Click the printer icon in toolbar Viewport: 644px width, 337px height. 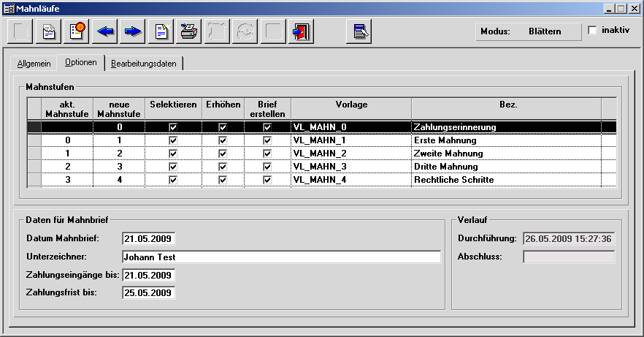[189, 32]
